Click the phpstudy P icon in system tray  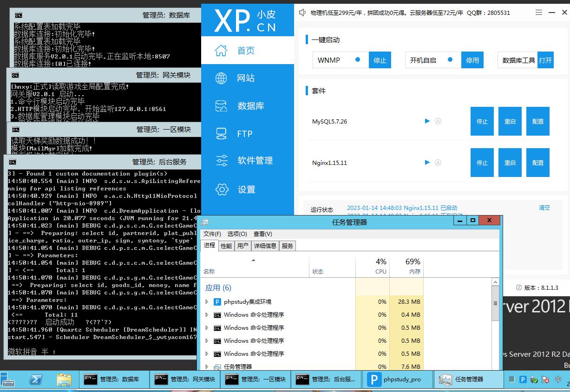click(x=523, y=379)
